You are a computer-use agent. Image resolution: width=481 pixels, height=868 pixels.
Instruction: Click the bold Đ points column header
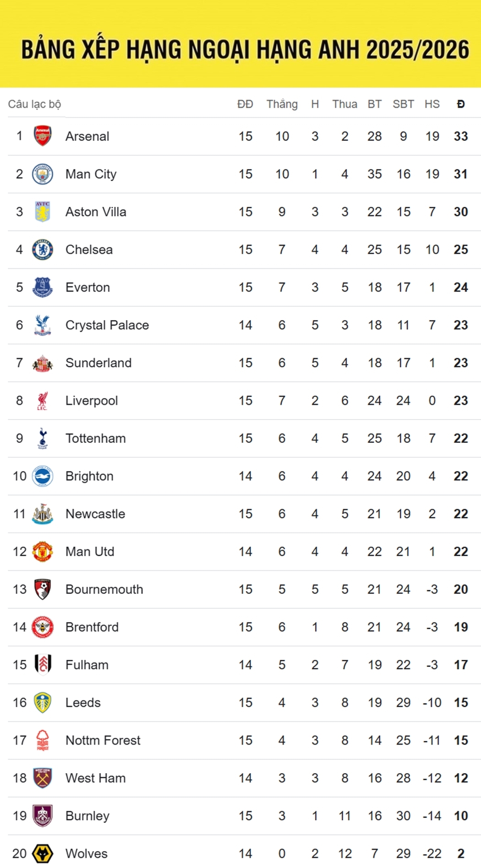[x=461, y=104]
